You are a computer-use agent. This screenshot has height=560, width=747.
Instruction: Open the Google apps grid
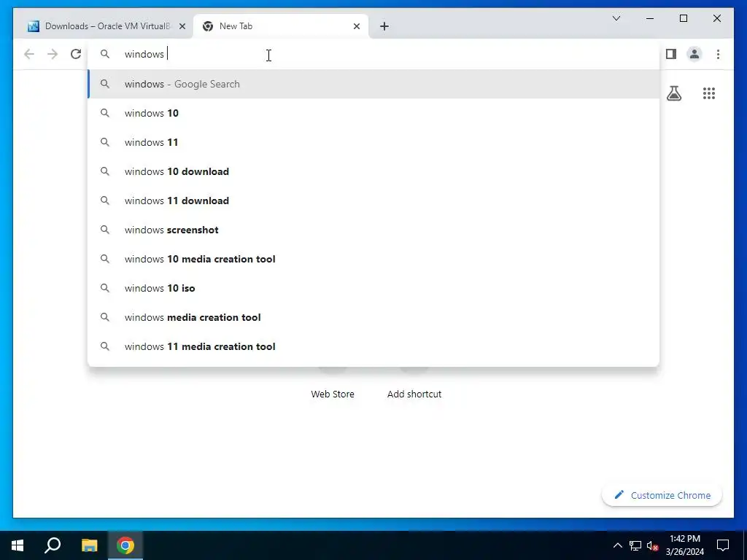[x=709, y=93]
